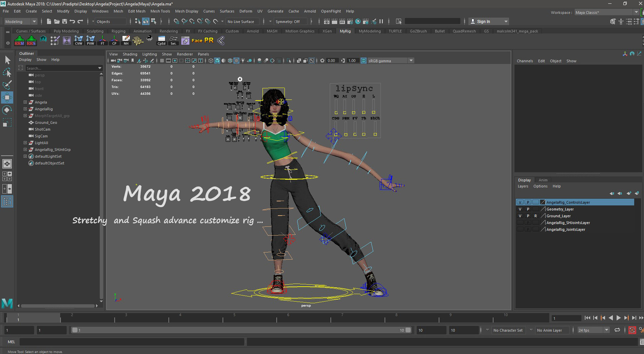
Task: Click the Smooth Shaded display icon in viewport
Action: (217, 60)
